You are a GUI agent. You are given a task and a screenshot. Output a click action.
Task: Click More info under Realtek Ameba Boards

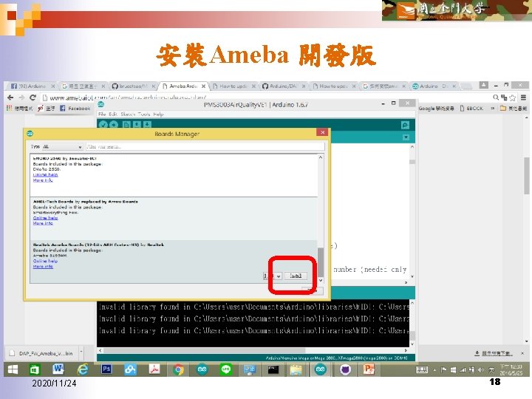pos(43,266)
